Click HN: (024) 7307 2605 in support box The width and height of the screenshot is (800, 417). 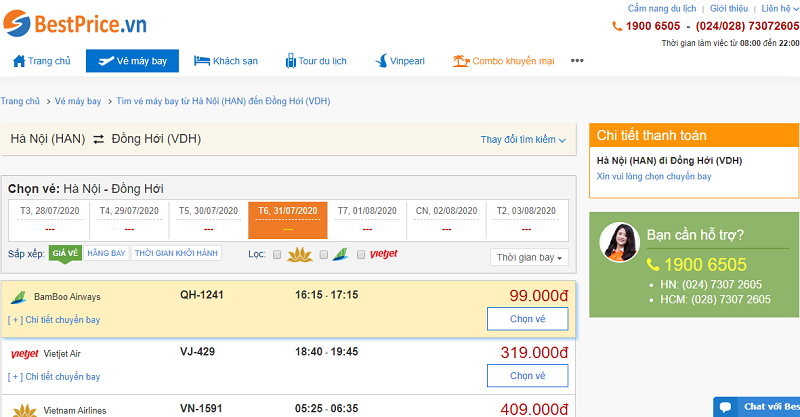(x=711, y=285)
